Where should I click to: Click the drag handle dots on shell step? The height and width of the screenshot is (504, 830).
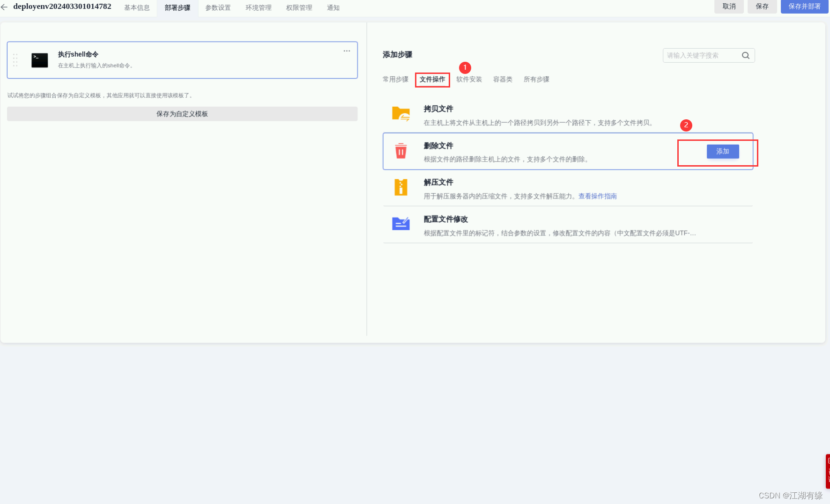tap(15, 60)
